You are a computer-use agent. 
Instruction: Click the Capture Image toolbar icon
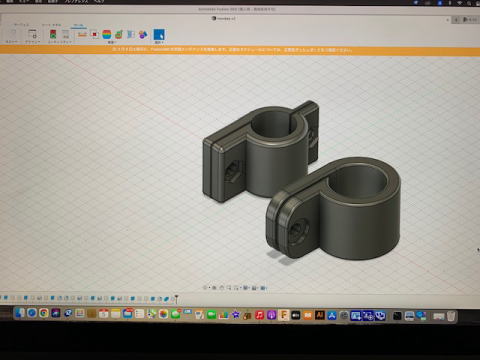[x=66, y=34]
